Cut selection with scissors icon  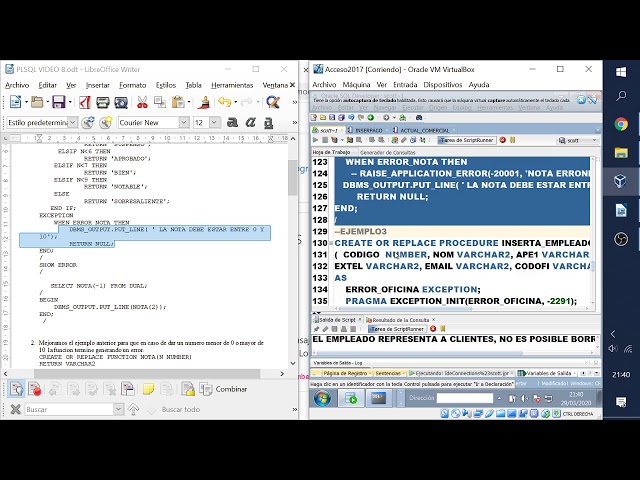click(x=142, y=102)
